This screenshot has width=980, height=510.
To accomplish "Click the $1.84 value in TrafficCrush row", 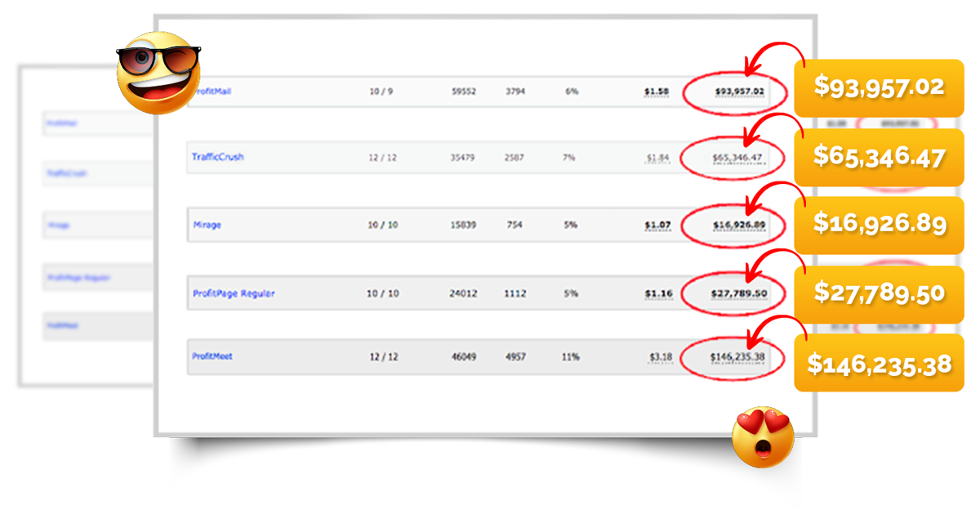I will pos(657,158).
